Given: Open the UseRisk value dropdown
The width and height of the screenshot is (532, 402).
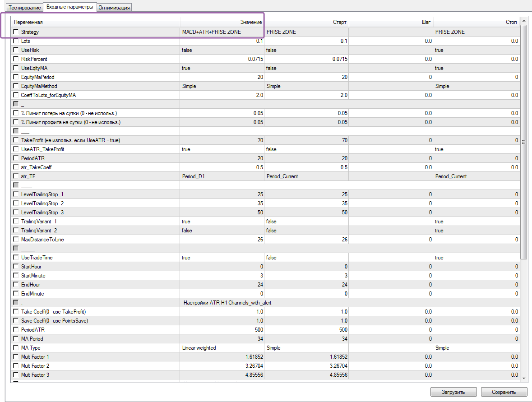Looking at the screenshot, I should [222, 50].
